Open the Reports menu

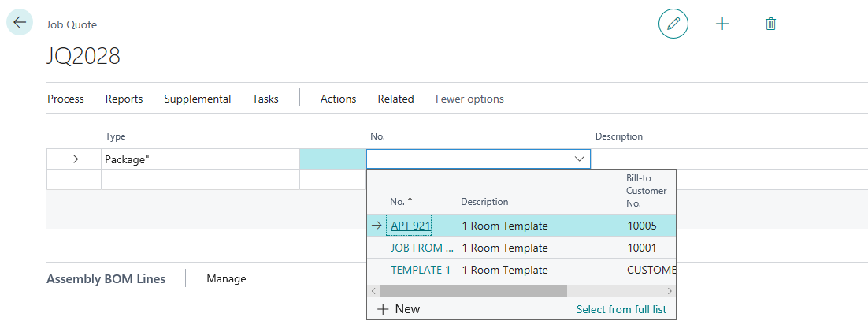(124, 99)
